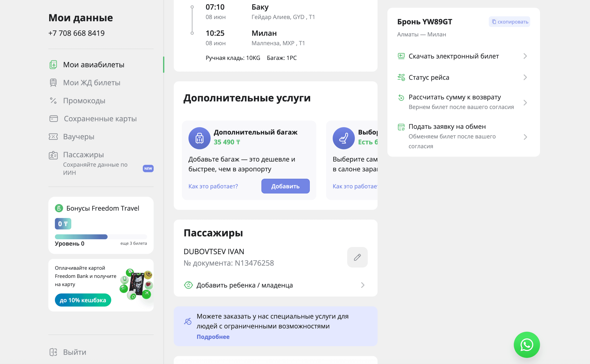Click the additional baggage suitcase icon
Image resolution: width=590 pixels, height=364 pixels.
199,138
